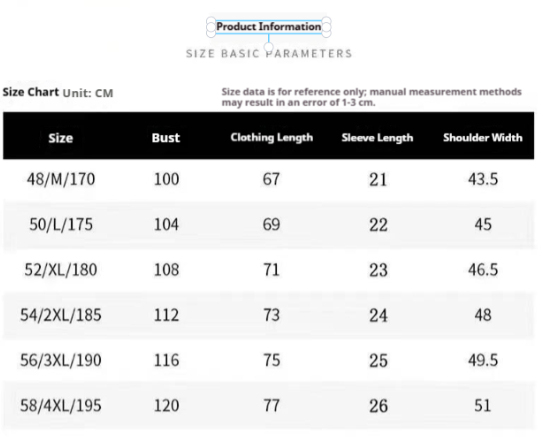Viewport: 551px width, 438px height.
Task: Click sleeve length value 26
Action: [x=378, y=406]
